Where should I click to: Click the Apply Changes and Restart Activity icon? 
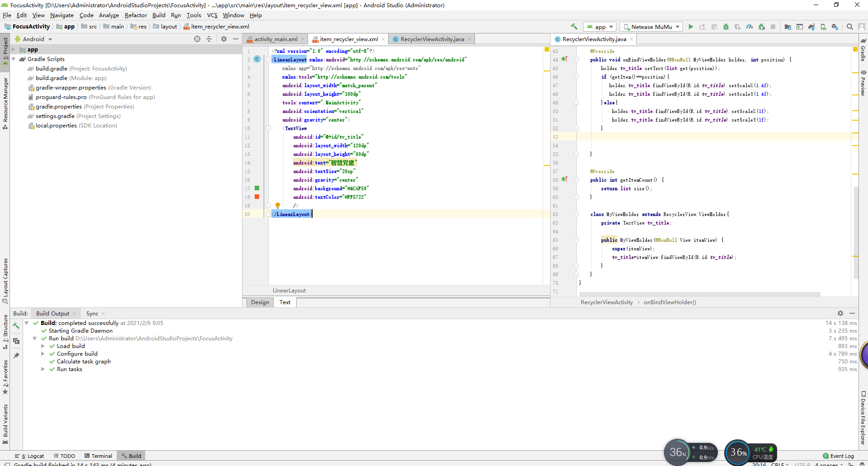702,27
